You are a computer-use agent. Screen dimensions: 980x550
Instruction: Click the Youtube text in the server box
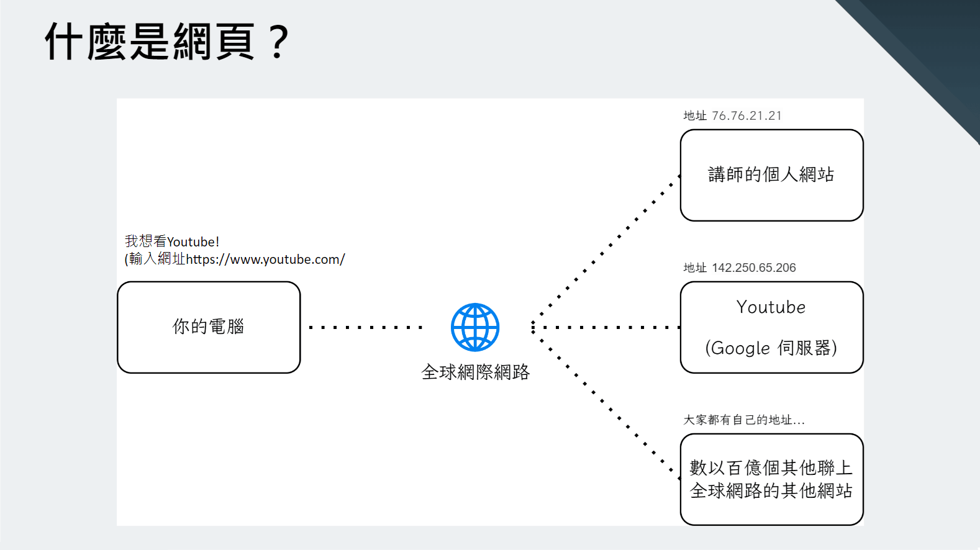(x=771, y=307)
